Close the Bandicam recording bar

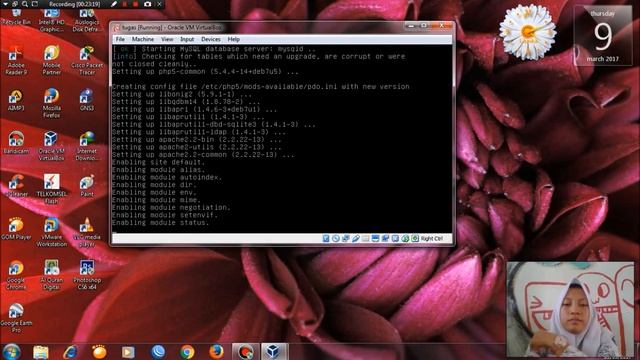coord(159,4)
